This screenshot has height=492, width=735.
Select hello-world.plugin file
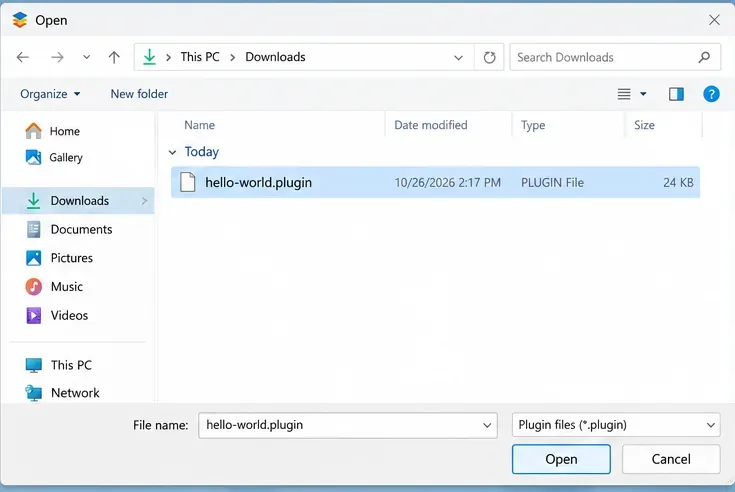435,182
